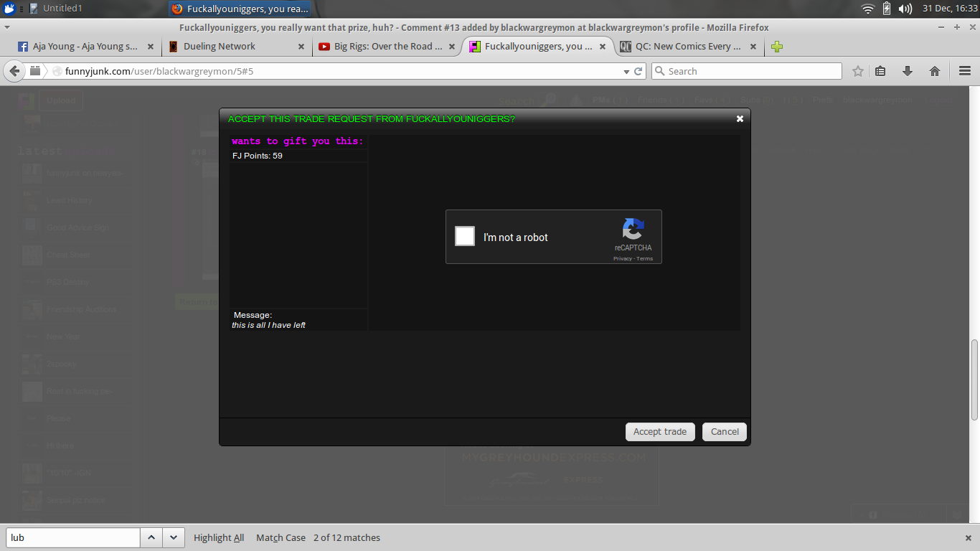
Task: Expand the URL bar history dropdown
Action: 626,71
